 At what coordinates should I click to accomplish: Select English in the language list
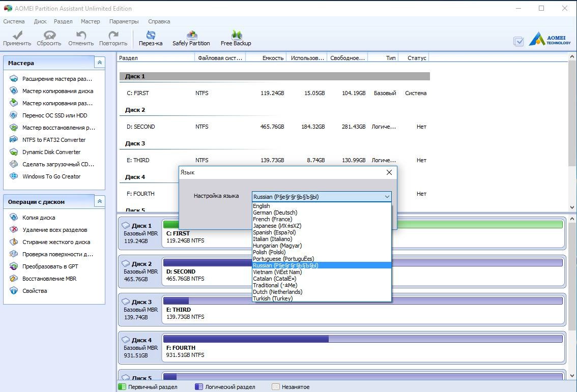coord(321,206)
